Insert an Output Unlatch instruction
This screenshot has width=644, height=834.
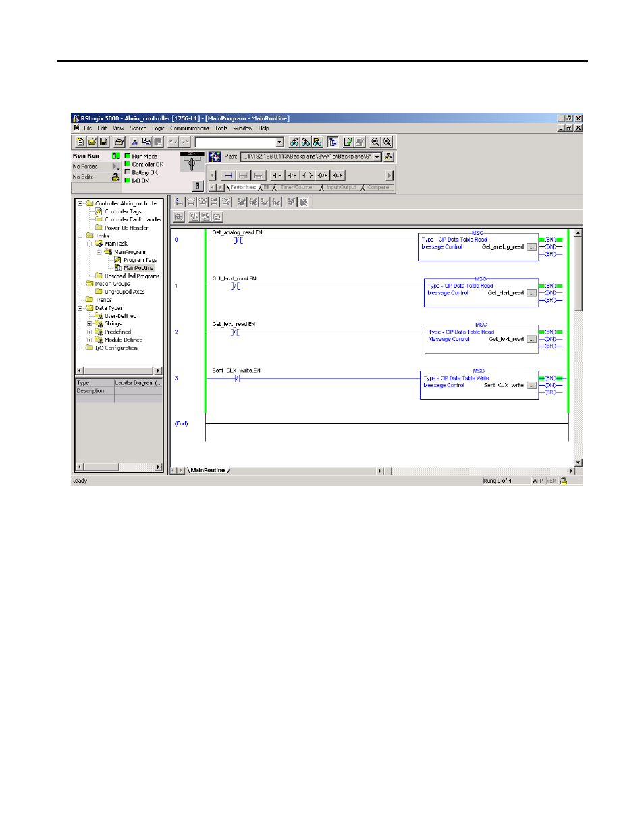click(x=322, y=175)
